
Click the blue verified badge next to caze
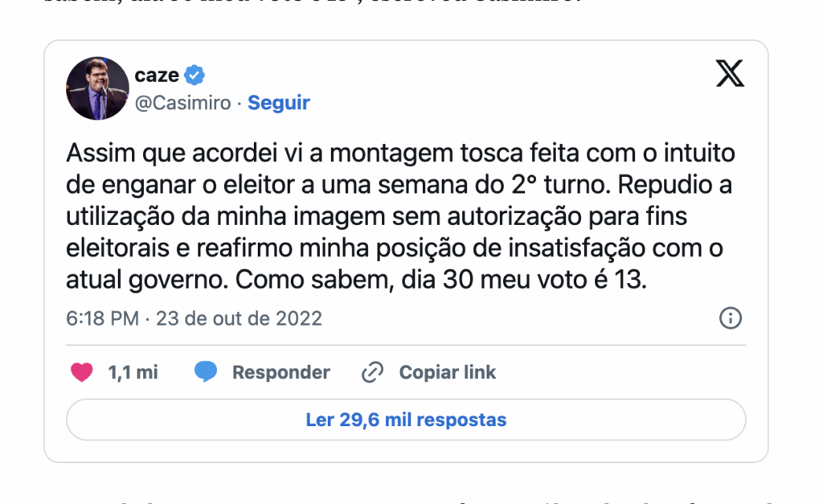tap(192, 74)
